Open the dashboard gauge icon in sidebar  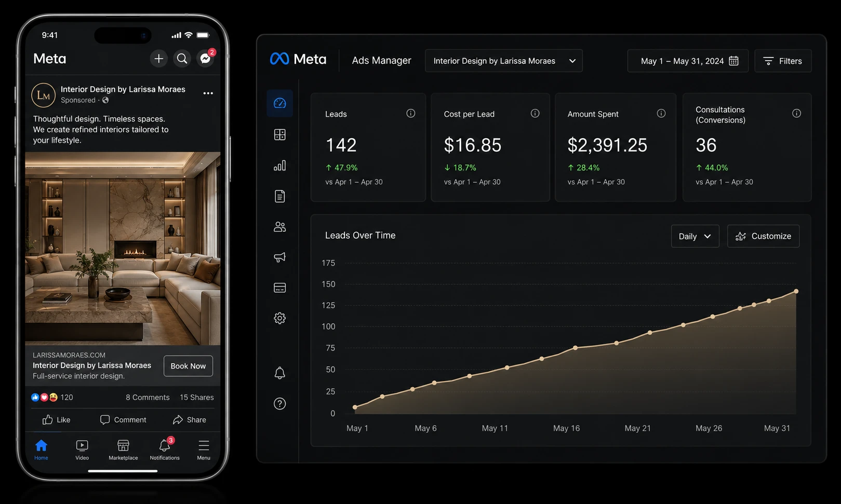coord(279,103)
